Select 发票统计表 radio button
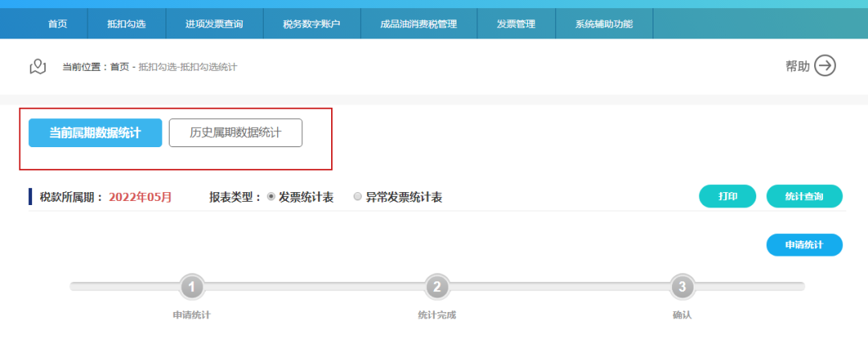 (271, 197)
